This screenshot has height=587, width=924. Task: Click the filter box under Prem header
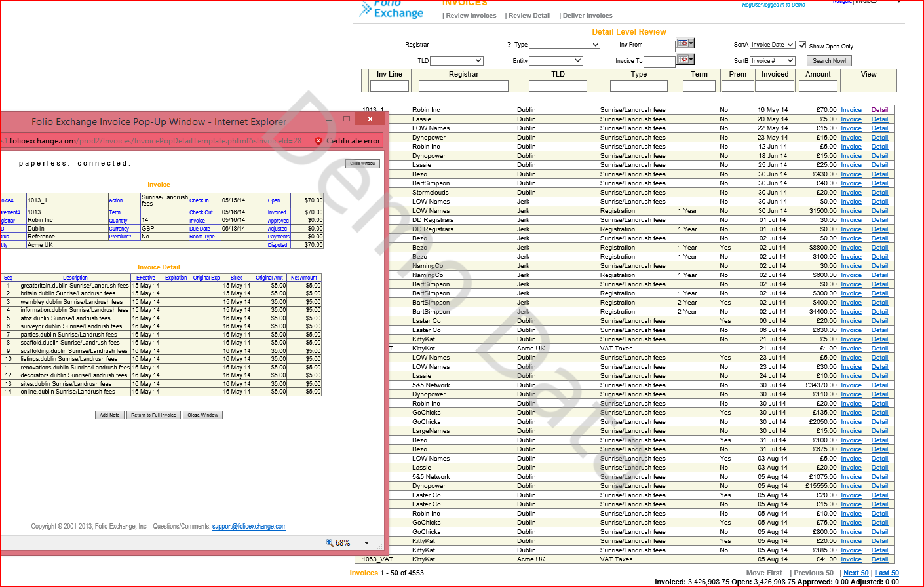pos(737,86)
